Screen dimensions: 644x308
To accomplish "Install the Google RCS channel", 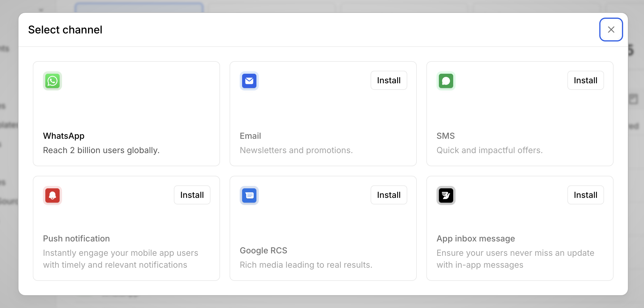I will (x=389, y=195).
